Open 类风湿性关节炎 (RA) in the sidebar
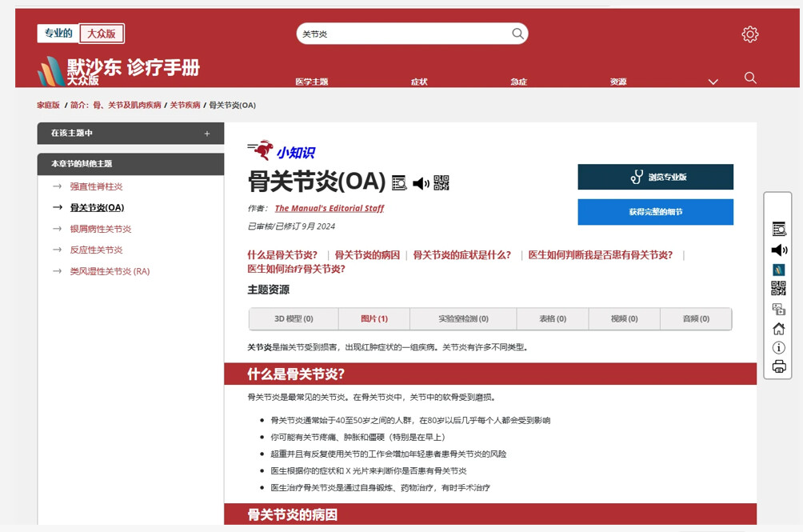This screenshot has height=532, width=803. click(110, 271)
